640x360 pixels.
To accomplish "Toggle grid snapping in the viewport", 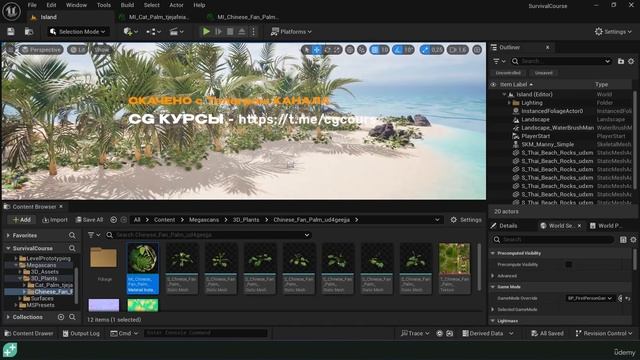I will pos(375,50).
